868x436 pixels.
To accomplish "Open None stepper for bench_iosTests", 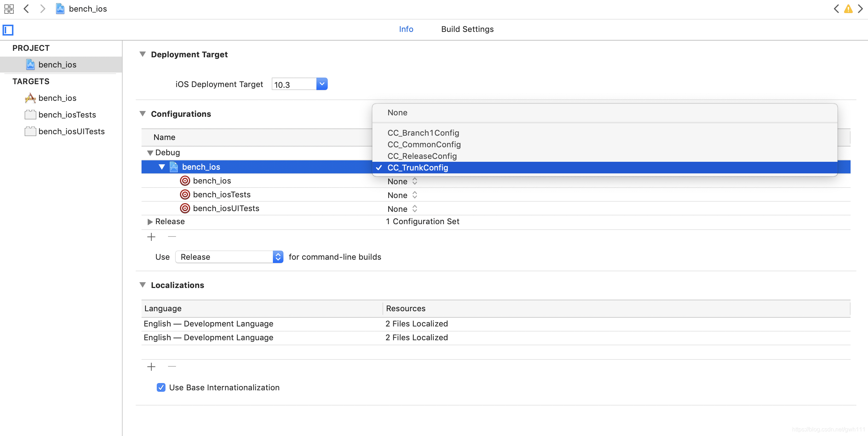I will (x=414, y=195).
